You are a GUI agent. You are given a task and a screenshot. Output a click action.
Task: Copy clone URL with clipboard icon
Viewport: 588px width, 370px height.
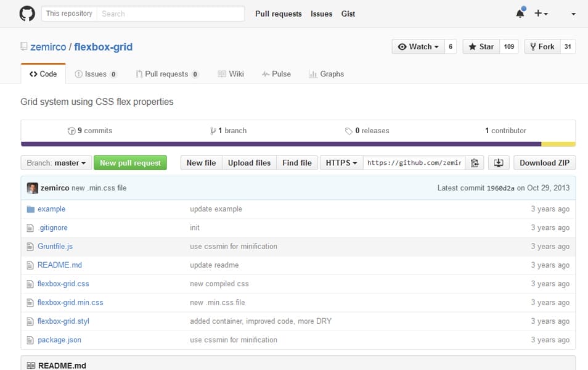[475, 163]
